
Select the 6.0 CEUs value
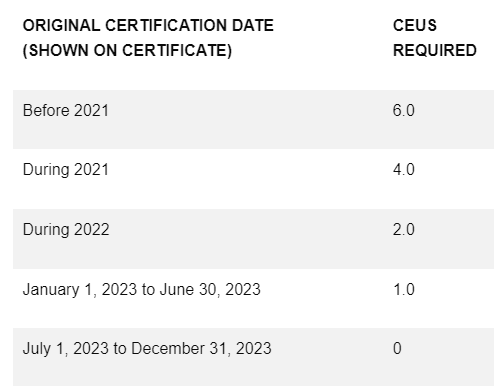tap(404, 111)
